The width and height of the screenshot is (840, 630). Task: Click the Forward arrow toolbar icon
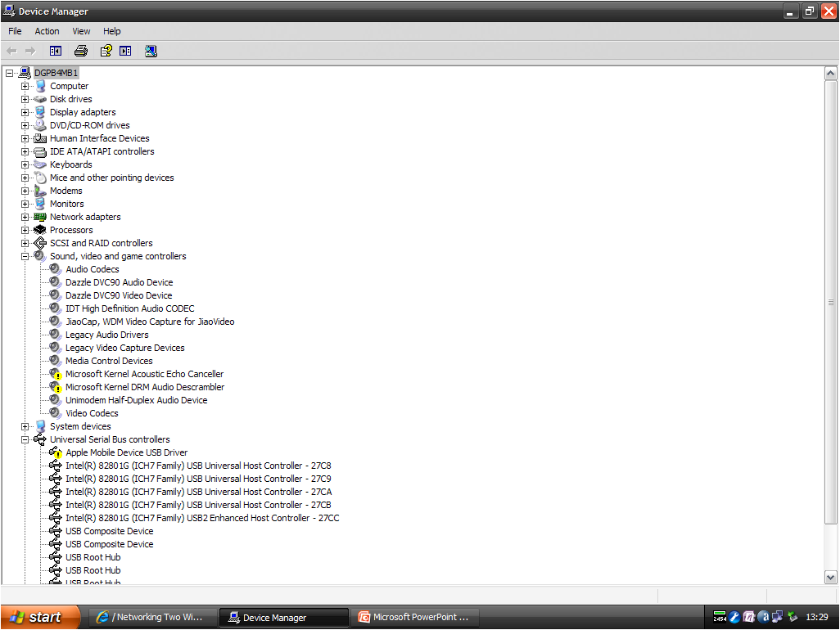pos(30,51)
